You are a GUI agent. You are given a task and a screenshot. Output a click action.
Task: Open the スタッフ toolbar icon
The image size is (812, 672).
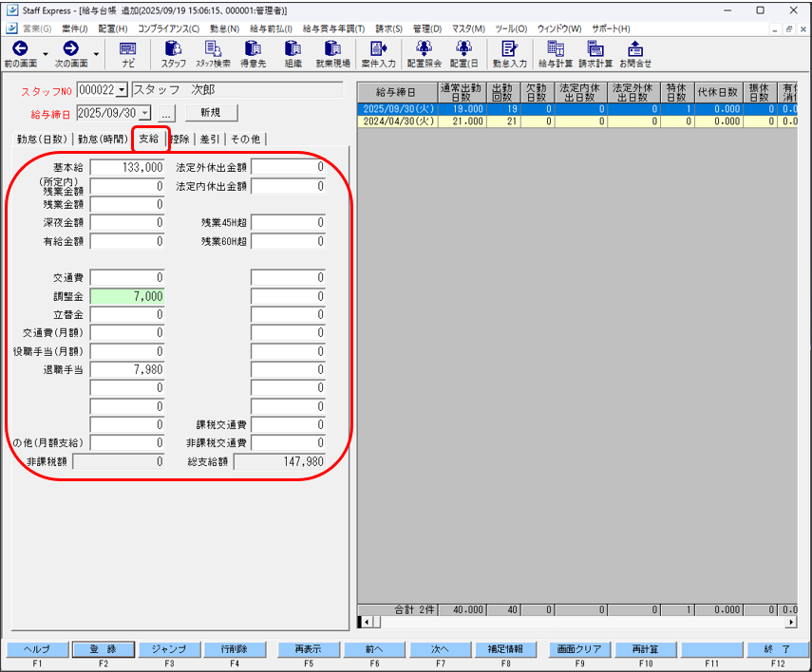(173, 54)
